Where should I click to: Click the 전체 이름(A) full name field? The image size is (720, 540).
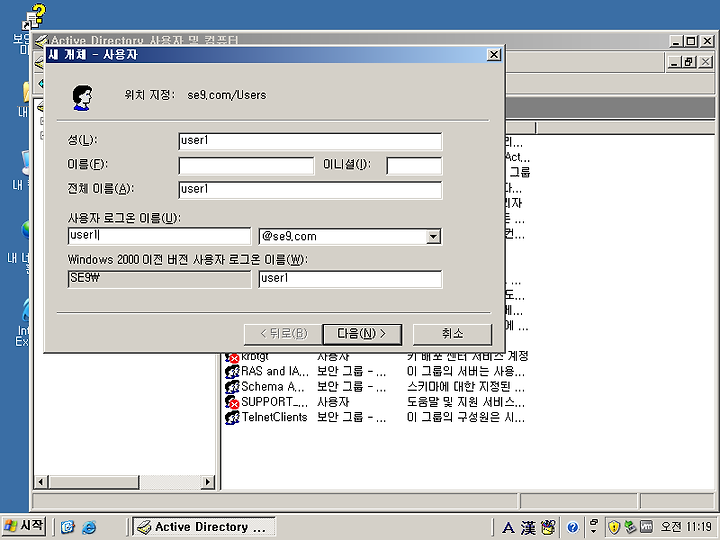point(310,190)
